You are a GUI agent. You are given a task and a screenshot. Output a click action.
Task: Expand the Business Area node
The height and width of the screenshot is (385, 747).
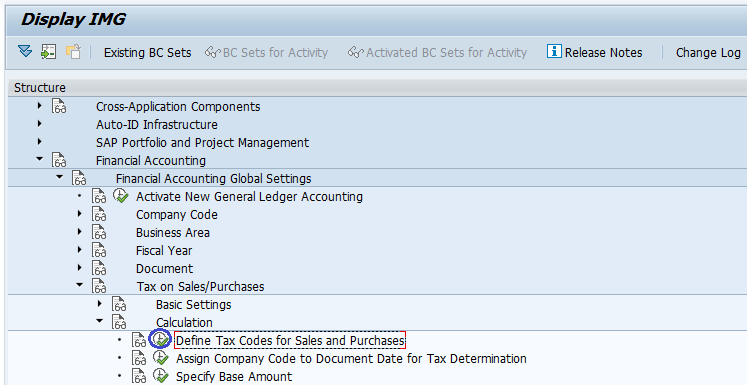[80, 232]
